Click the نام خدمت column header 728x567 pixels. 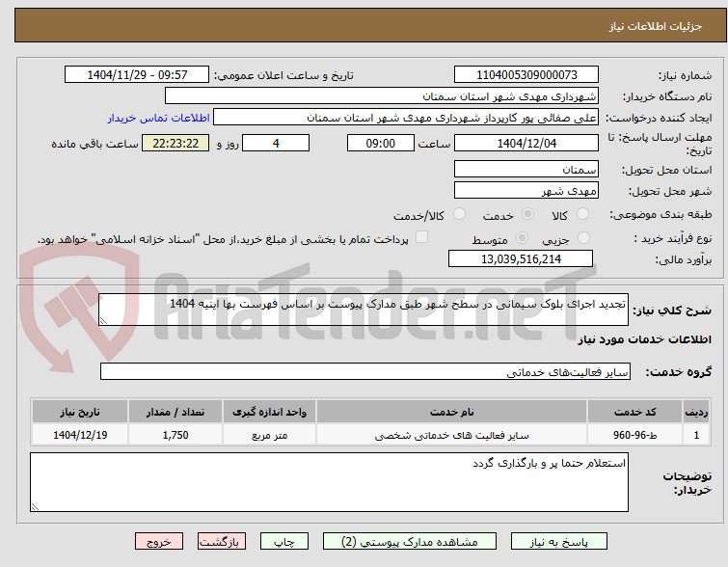452,412
